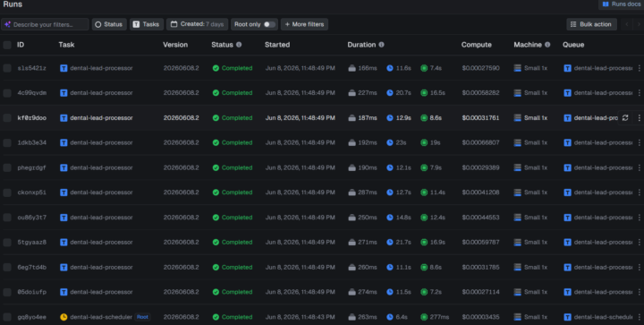Change the Created 7 days filter
Image resolution: width=644 pixels, height=325 pixels.
pyautogui.click(x=197, y=24)
